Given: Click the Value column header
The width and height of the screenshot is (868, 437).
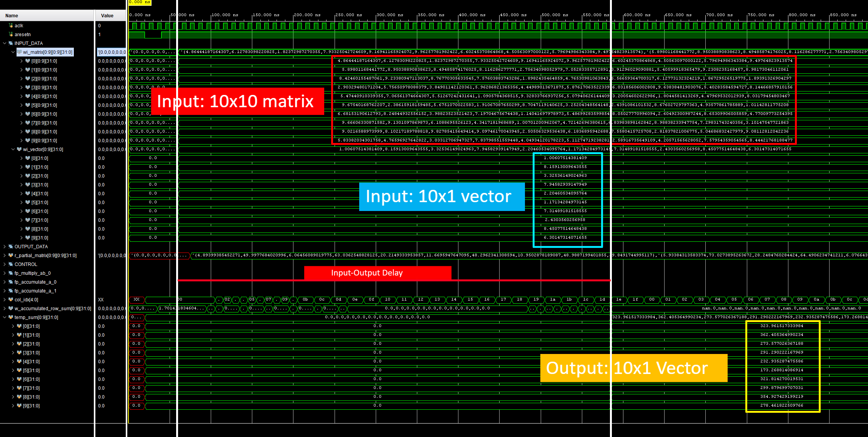Looking at the screenshot, I should click(107, 15).
